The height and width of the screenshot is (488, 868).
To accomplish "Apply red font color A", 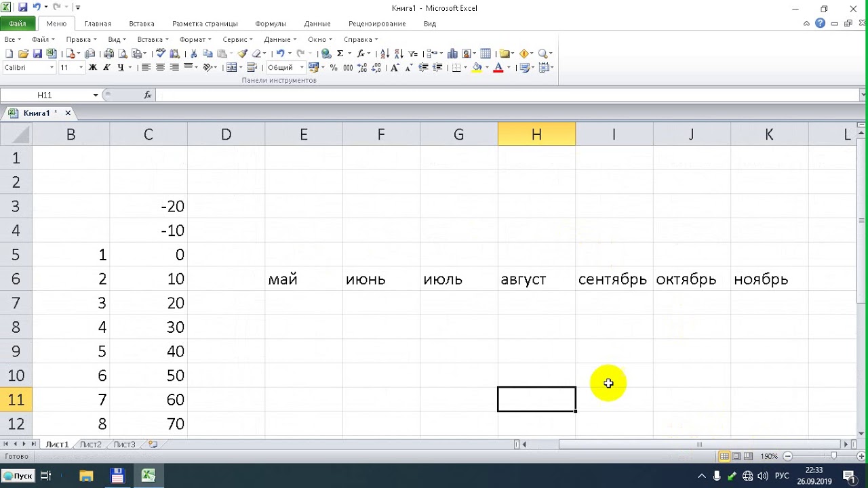I will coord(498,68).
